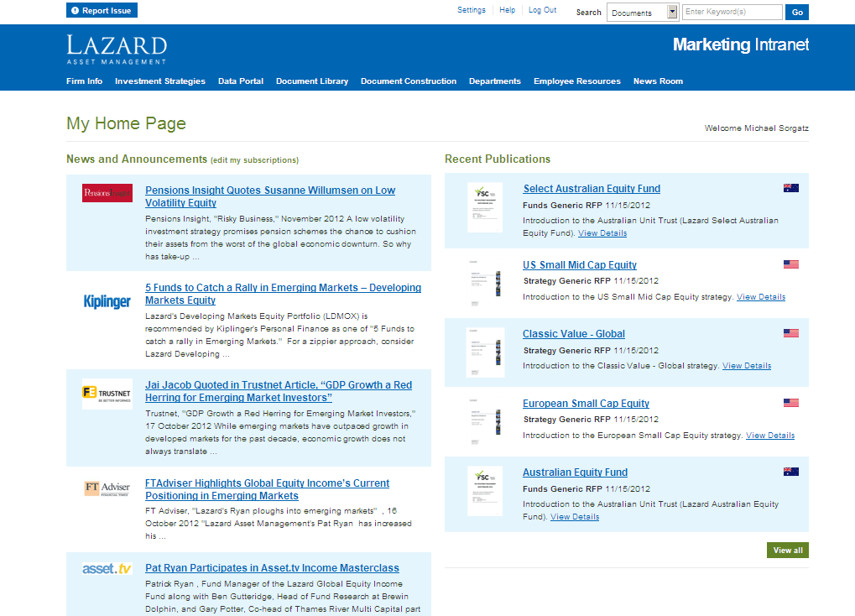Image resolution: width=855 pixels, height=616 pixels.
Task: Click the Pensions Insight logo icon
Action: 107,193
